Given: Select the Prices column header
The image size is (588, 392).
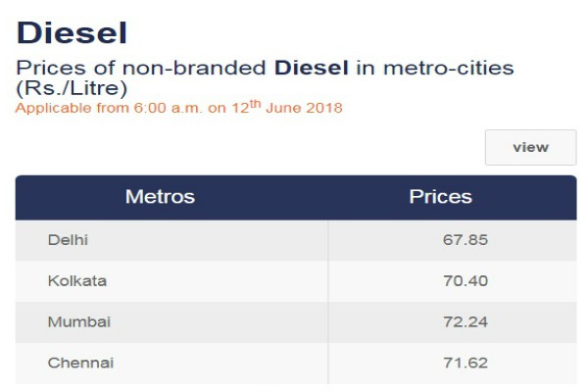Looking at the screenshot, I should click(x=440, y=197).
